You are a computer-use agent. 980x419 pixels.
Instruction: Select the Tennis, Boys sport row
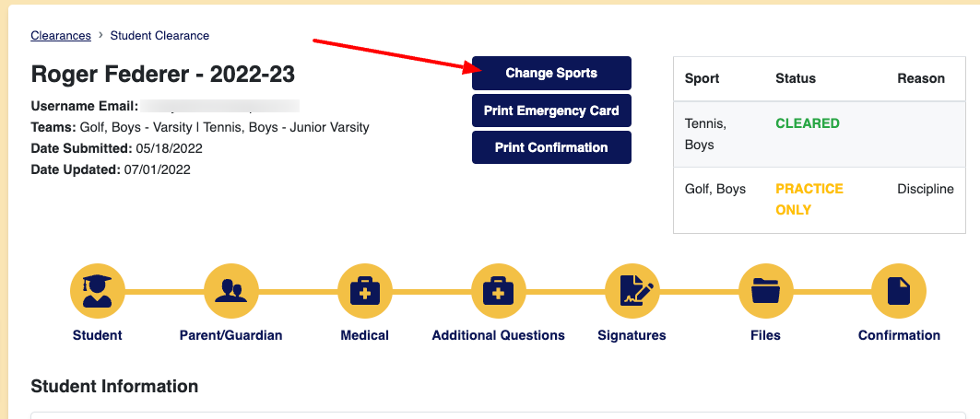point(705,134)
